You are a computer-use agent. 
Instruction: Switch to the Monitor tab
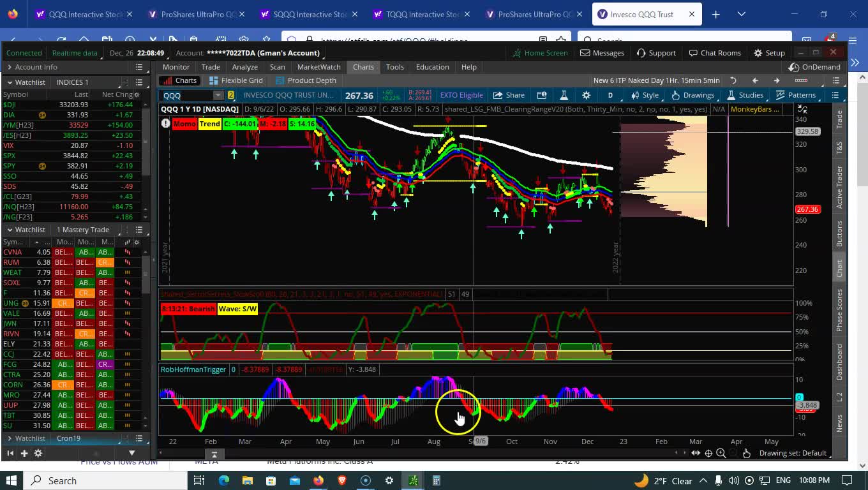pyautogui.click(x=176, y=67)
